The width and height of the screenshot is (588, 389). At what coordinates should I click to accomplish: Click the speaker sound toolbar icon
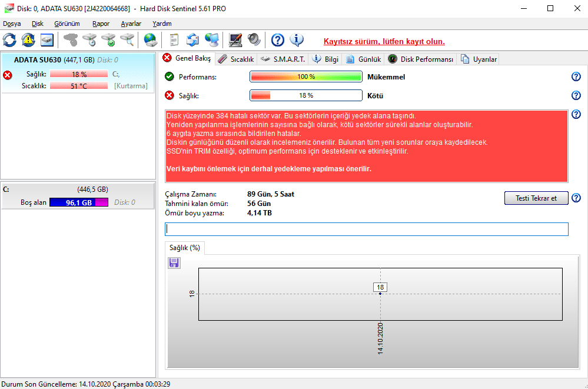254,40
